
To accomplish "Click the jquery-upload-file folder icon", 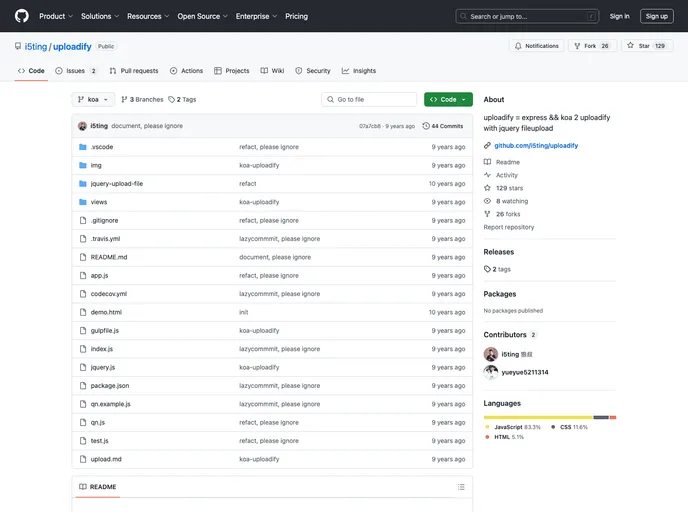I will pyautogui.click(x=82, y=184).
